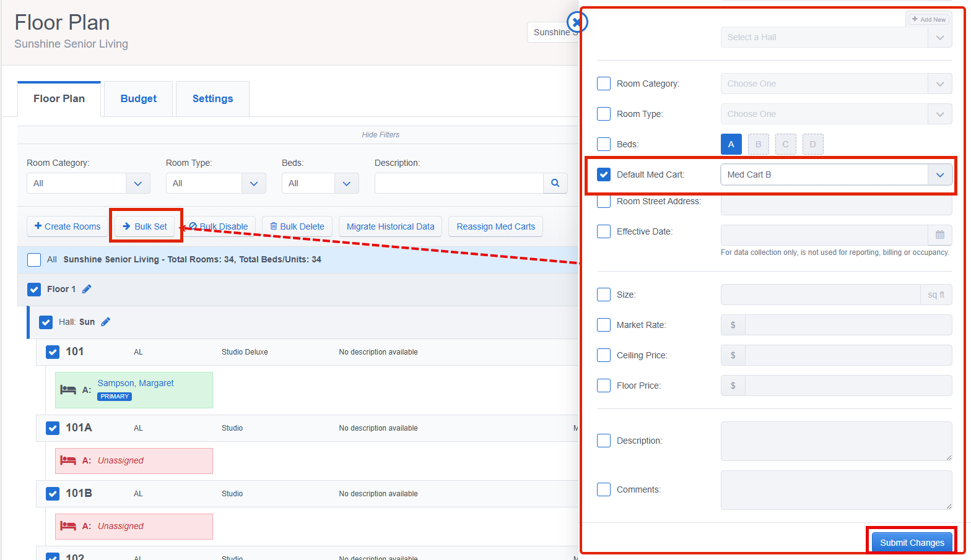This screenshot has height=560, width=971.
Task: Open Room Category dropdown in bulk panel
Action: point(836,84)
